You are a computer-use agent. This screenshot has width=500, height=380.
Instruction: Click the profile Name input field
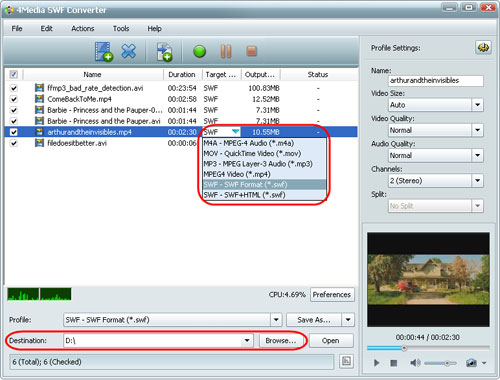coord(436,80)
